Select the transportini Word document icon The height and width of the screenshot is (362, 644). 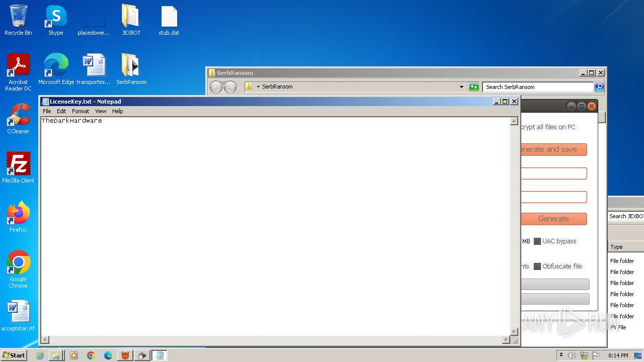pyautogui.click(x=94, y=69)
